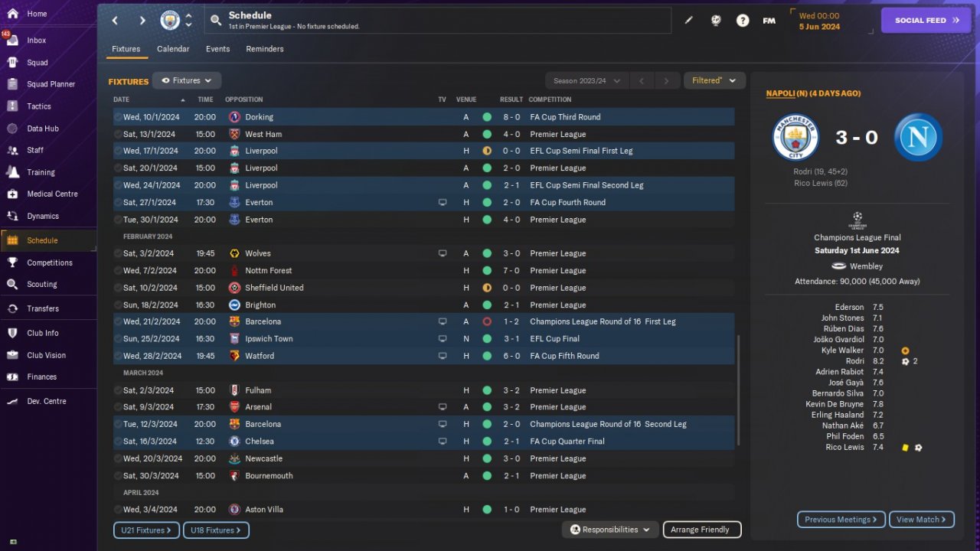Click the Dynamics icon
The width and height of the screenshot is (980, 551).
click(x=12, y=216)
